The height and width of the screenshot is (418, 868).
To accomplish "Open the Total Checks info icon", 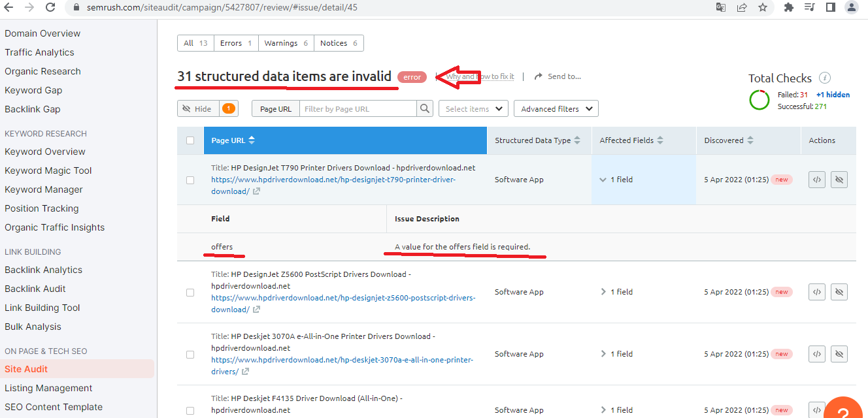I will click(825, 78).
